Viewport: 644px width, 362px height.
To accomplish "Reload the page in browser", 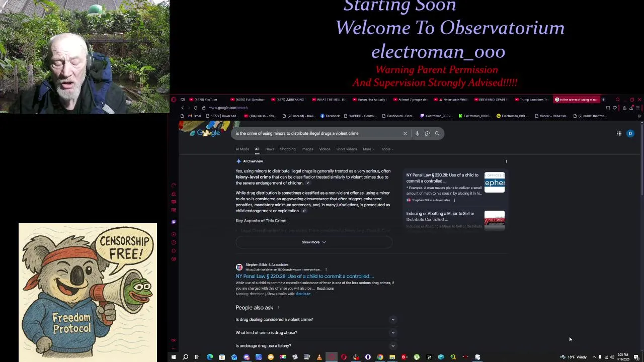I will click(x=196, y=108).
